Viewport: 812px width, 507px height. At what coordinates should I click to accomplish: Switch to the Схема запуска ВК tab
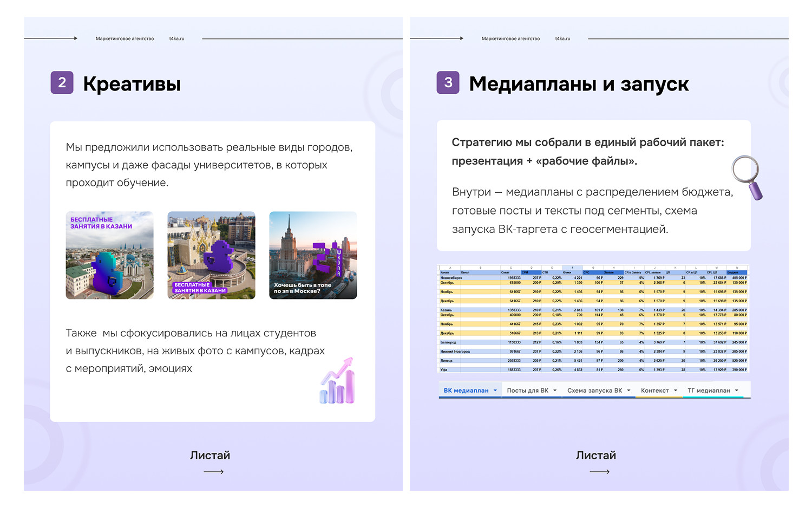coord(594,391)
